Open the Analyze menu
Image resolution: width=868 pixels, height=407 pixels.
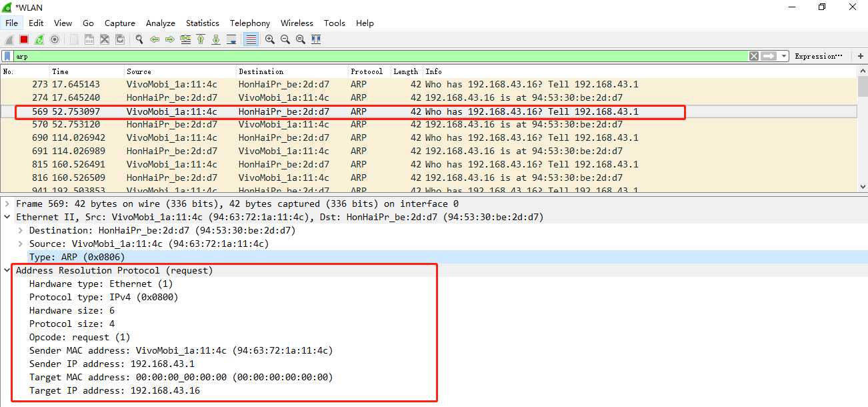click(161, 23)
